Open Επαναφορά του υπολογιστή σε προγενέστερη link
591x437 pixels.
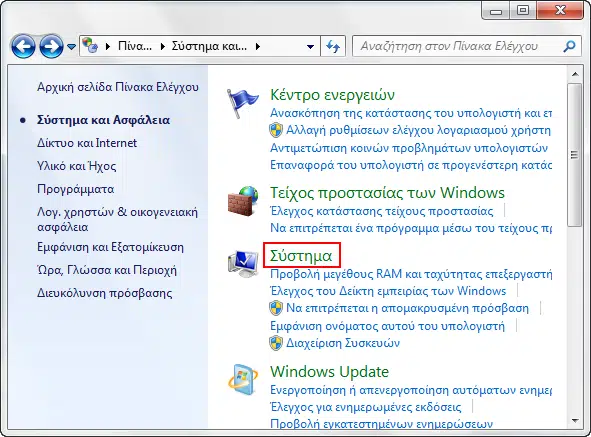pyautogui.click(x=411, y=165)
